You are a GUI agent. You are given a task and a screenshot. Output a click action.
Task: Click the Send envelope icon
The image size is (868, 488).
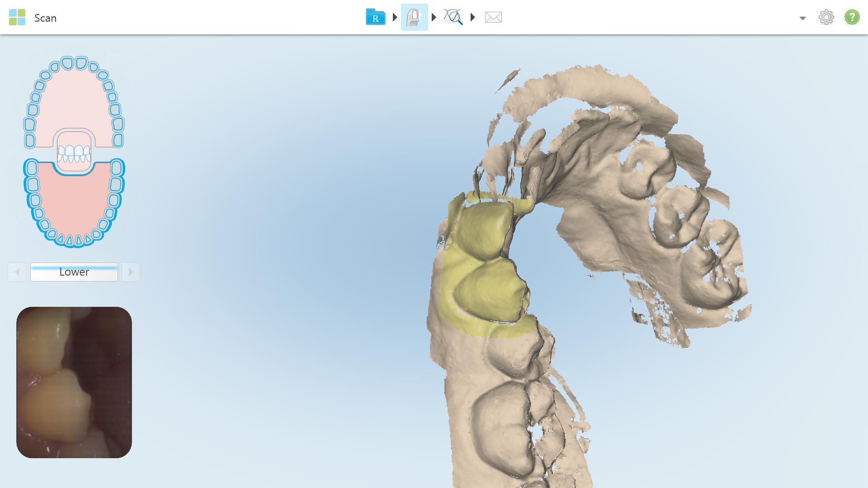pos(493,17)
